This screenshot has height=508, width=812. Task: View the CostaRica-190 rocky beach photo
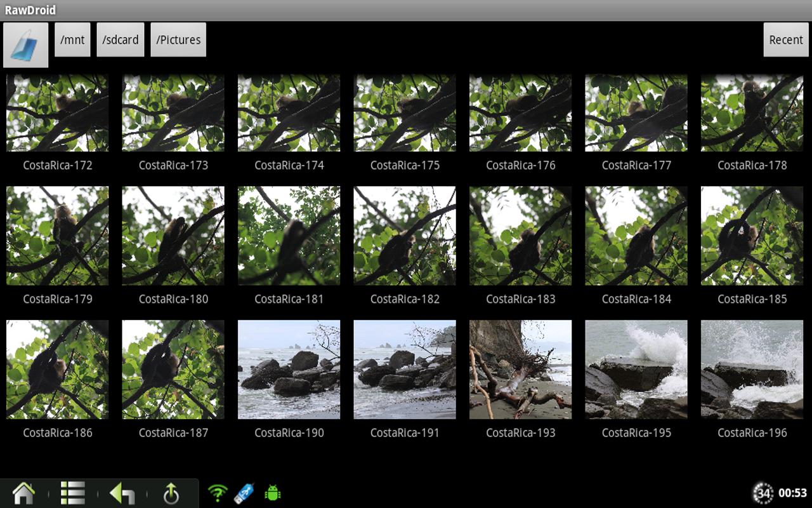[289, 370]
